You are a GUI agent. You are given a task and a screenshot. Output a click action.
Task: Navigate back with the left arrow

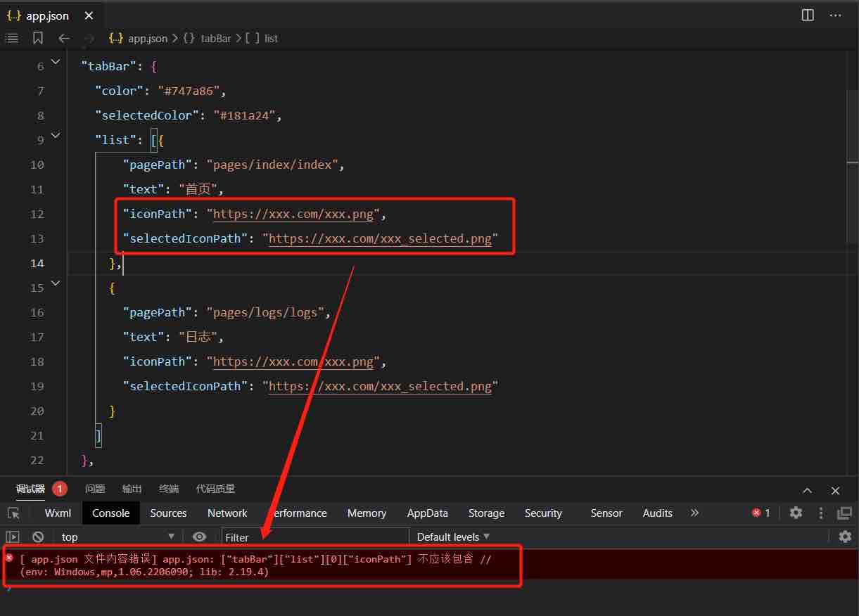click(64, 38)
